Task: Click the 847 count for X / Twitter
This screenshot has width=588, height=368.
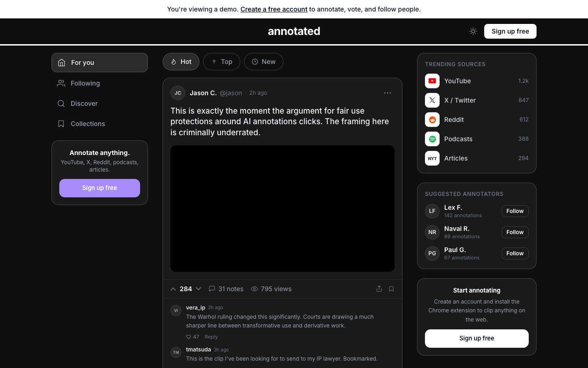Action: 524,100
